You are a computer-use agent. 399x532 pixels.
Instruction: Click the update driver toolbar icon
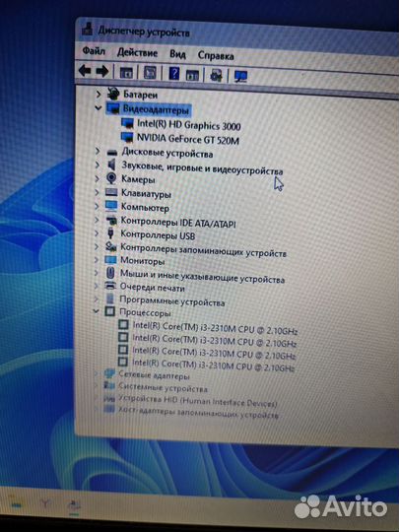pos(216,75)
